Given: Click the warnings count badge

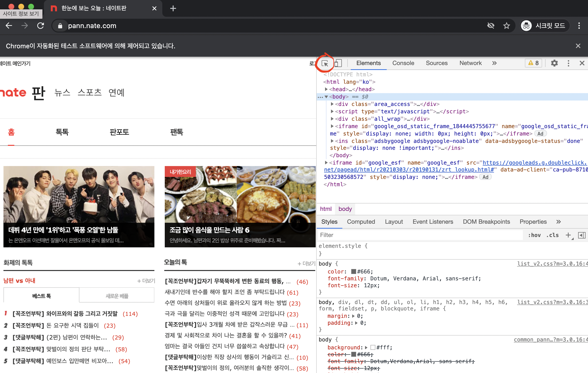Looking at the screenshot, I should point(533,63).
